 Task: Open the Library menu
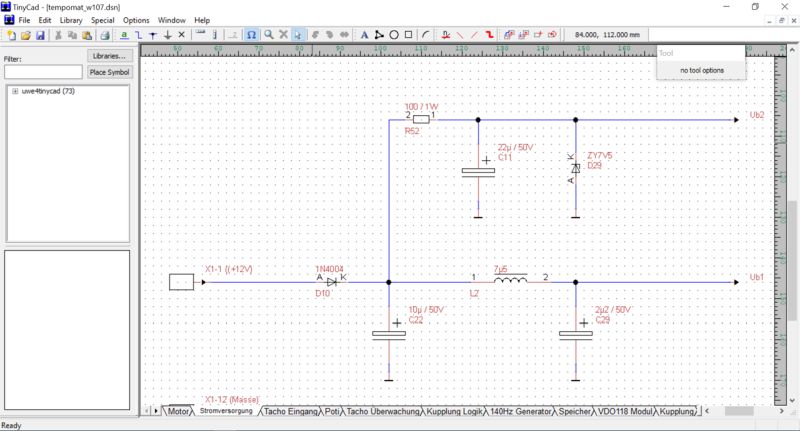[x=71, y=20]
